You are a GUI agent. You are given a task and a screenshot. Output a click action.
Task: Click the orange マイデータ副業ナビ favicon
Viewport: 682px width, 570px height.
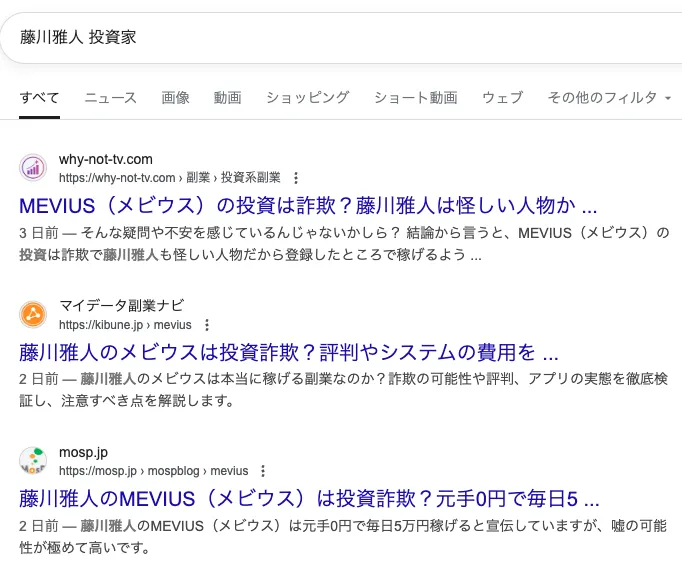tap(33, 314)
